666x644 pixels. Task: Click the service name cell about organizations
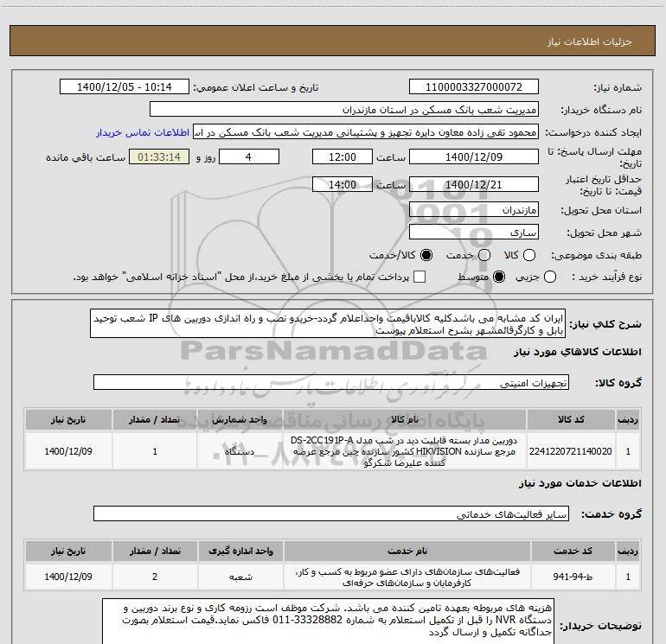click(407, 577)
